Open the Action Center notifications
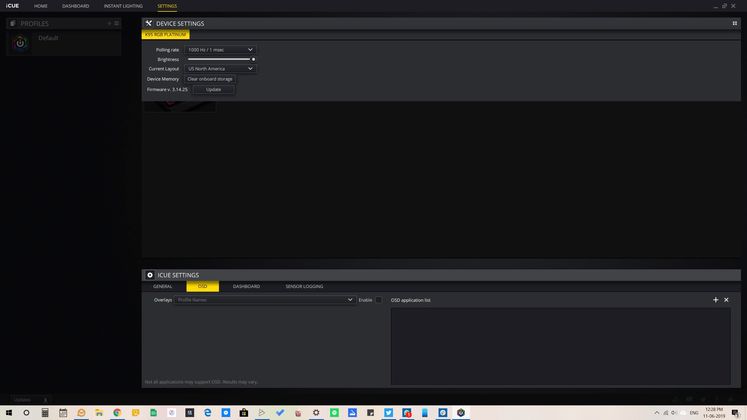747x420 pixels. (736, 413)
